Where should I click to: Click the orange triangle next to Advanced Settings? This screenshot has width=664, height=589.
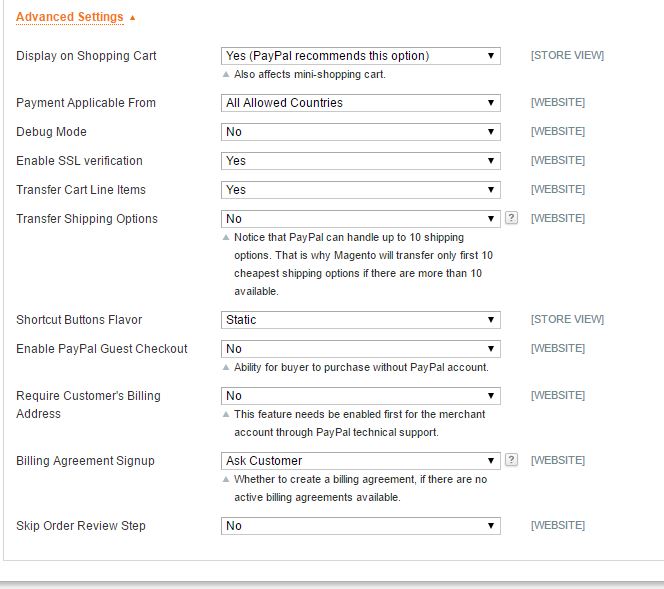(x=133, y=18)
